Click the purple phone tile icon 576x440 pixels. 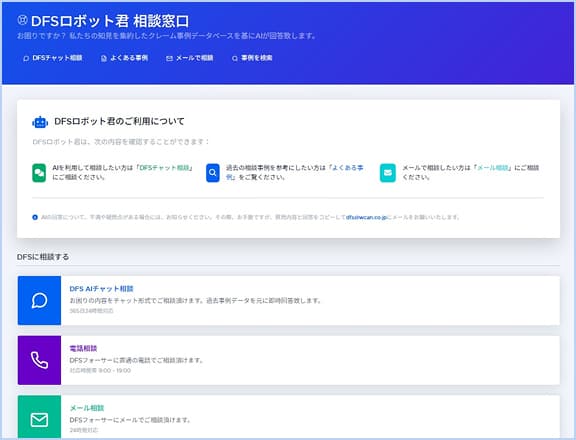tap(39, 360)
